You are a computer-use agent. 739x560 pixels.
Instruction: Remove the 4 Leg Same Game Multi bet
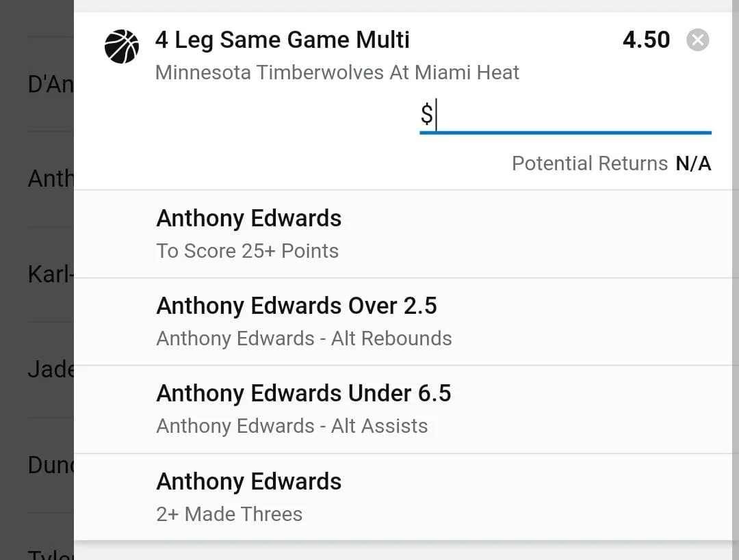coord(697,40)
